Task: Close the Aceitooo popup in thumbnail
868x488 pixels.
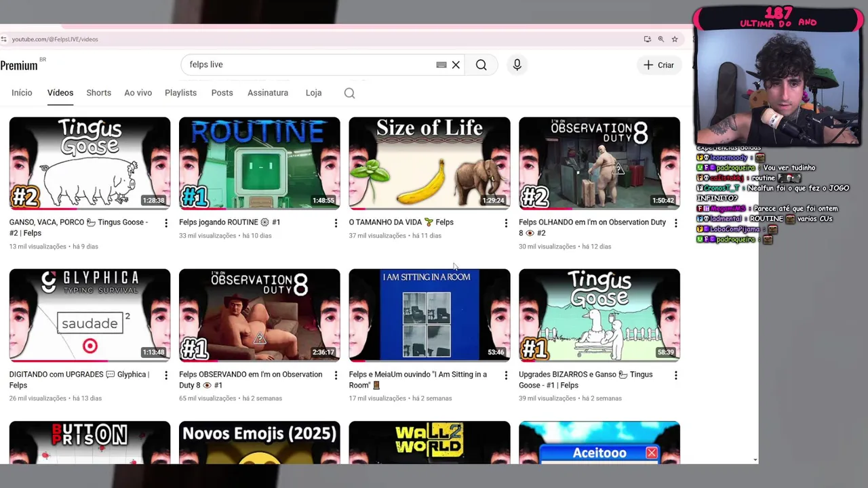Action: (651, 453)
